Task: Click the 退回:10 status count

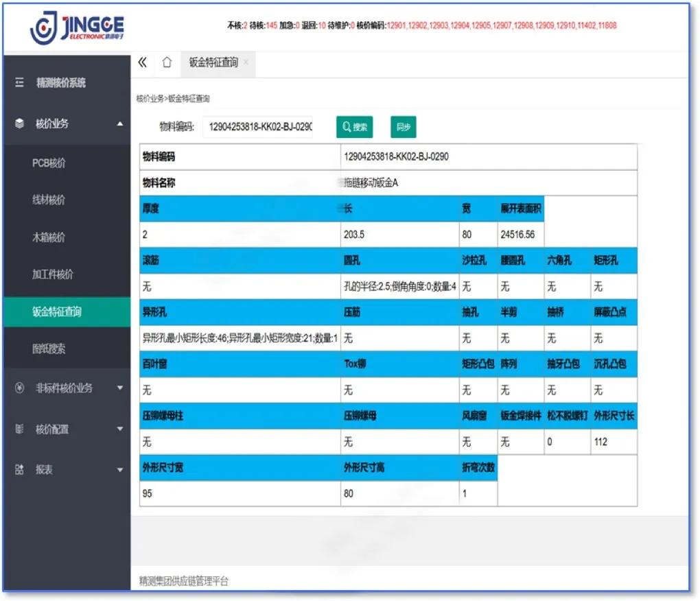Action: click(x=314, y=25)
